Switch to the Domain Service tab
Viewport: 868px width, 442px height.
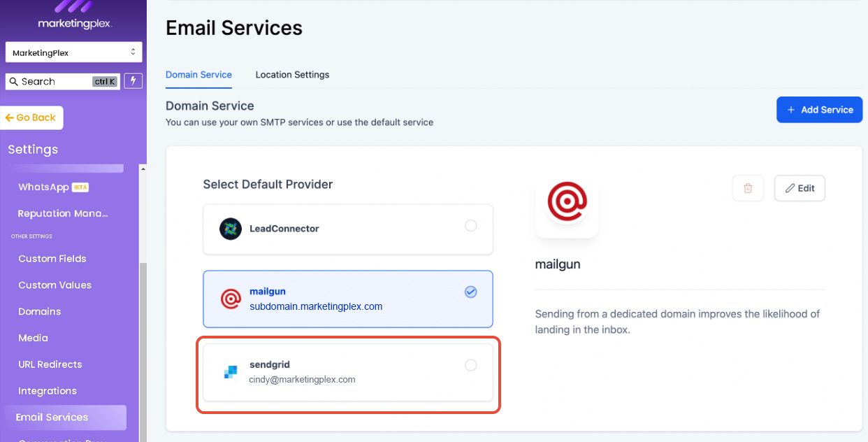coord(198,75)
